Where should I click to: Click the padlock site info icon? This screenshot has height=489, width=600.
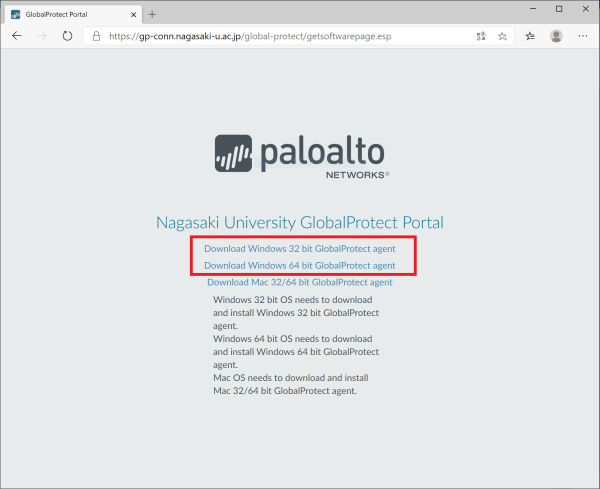96,35
